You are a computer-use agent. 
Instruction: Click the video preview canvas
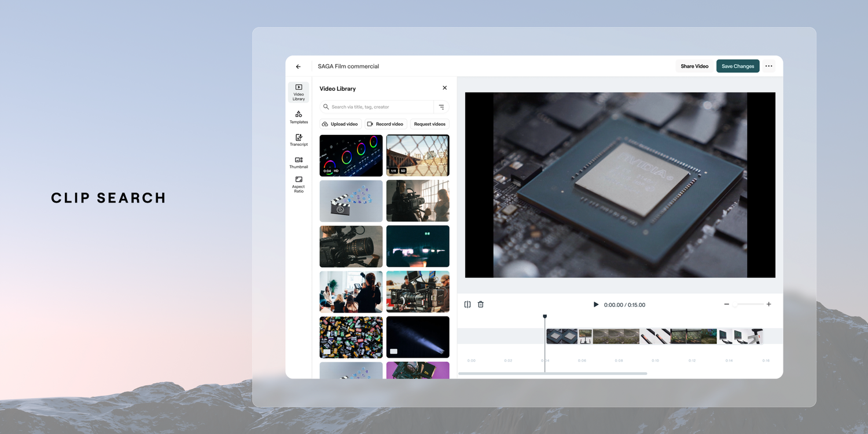(620, 185)
